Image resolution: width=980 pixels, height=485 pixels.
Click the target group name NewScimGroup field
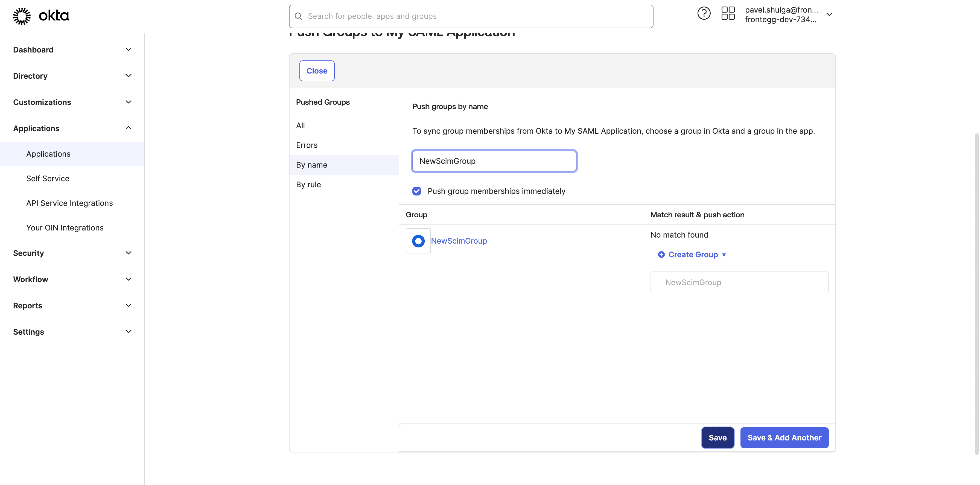[x=739, y=282]
